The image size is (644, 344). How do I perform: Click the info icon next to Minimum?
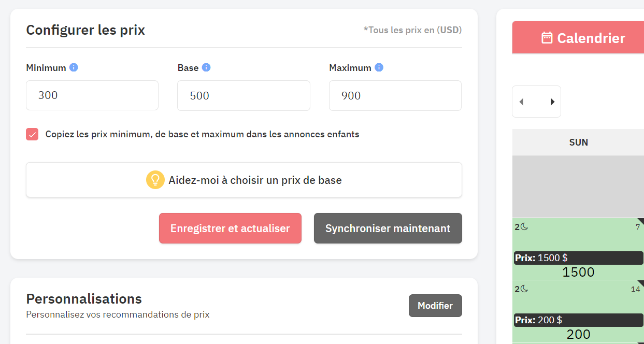tap(74, 67)
